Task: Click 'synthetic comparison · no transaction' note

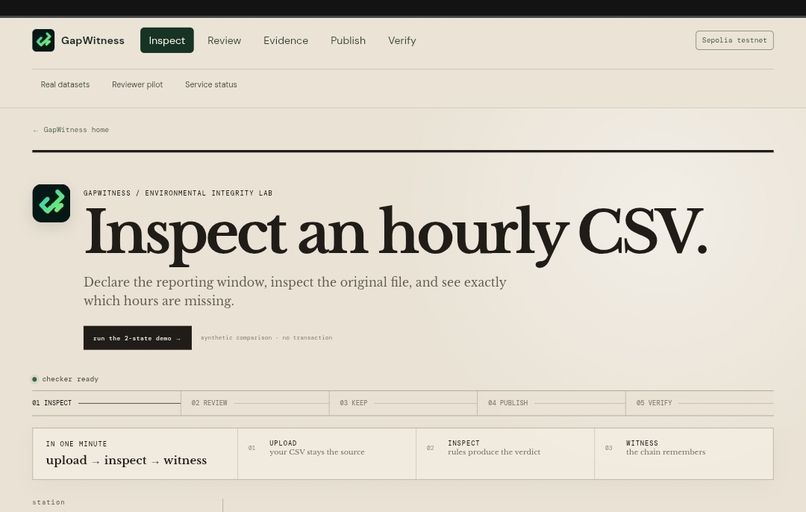Action: (266, 338)
